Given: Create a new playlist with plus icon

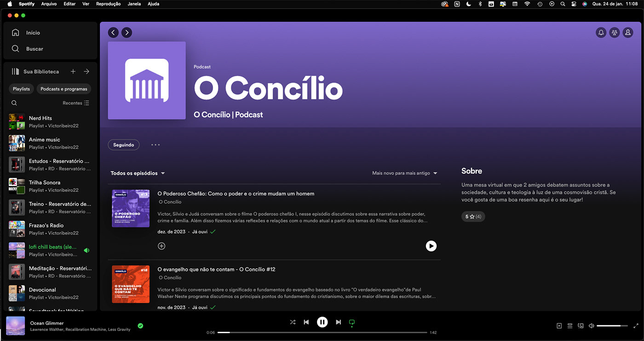Looking at the screenshot, I should 73,71.
